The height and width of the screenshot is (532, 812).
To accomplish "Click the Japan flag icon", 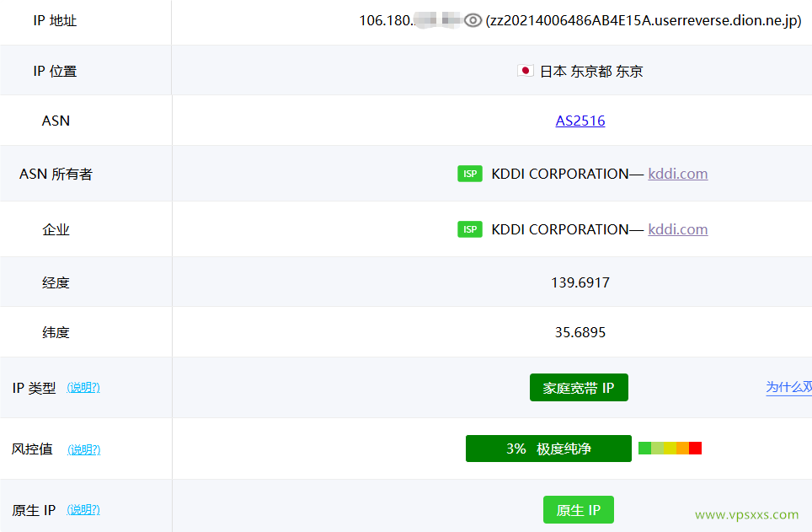I will tap(526, 71).
